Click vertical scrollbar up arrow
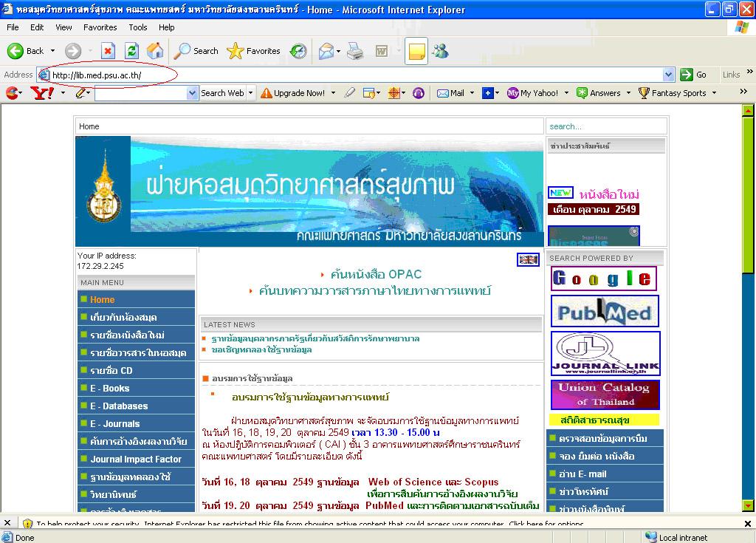Viewport: 756px width, 543px height. [748, 111]
